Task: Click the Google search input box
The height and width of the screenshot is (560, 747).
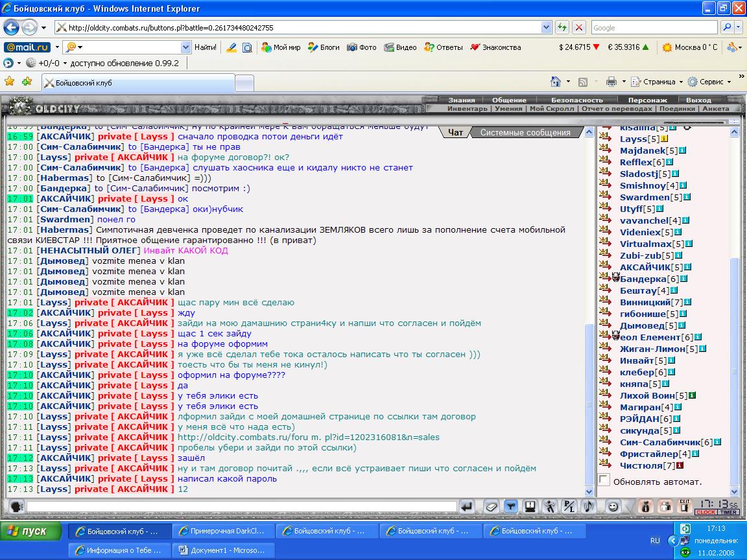Action: (654, 28)
